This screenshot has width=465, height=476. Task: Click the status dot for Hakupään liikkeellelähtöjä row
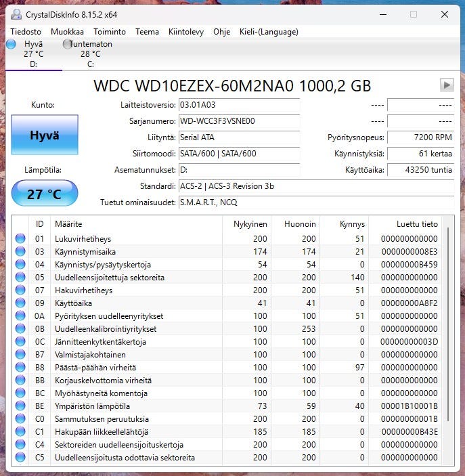tap(20, 432)
